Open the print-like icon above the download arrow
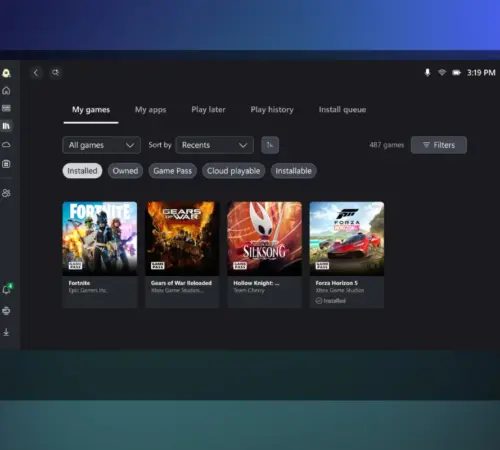The width and height of the screenshot is (500, 450). point(6,311)
